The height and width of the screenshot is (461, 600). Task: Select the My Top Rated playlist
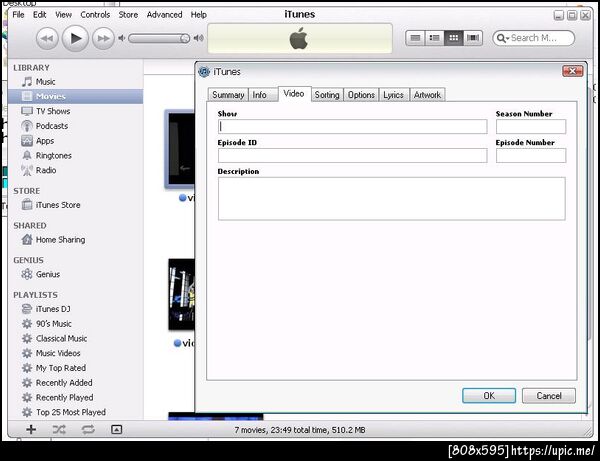[x=75, y=368]
